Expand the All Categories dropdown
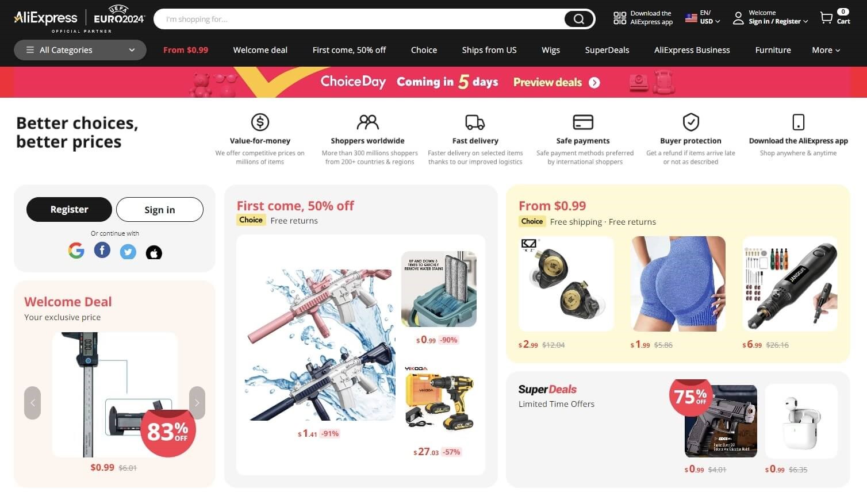The width and height of the screenshot is (867, 504). tap(80, 50)
